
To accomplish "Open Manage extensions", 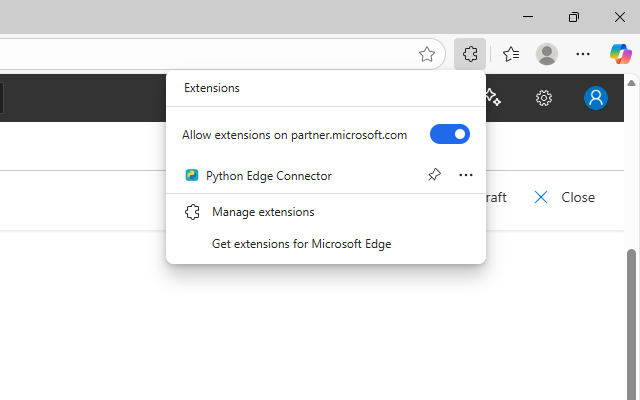I will [x=326, y=212].
